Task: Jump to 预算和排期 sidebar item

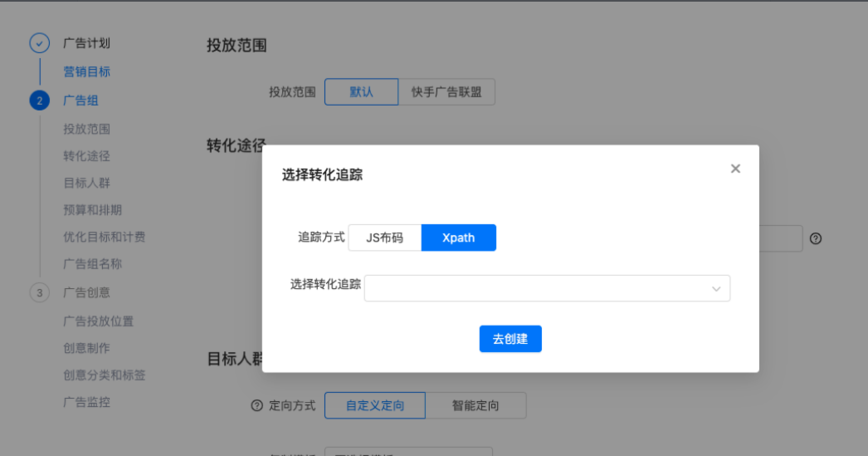Action: (92, 210)
